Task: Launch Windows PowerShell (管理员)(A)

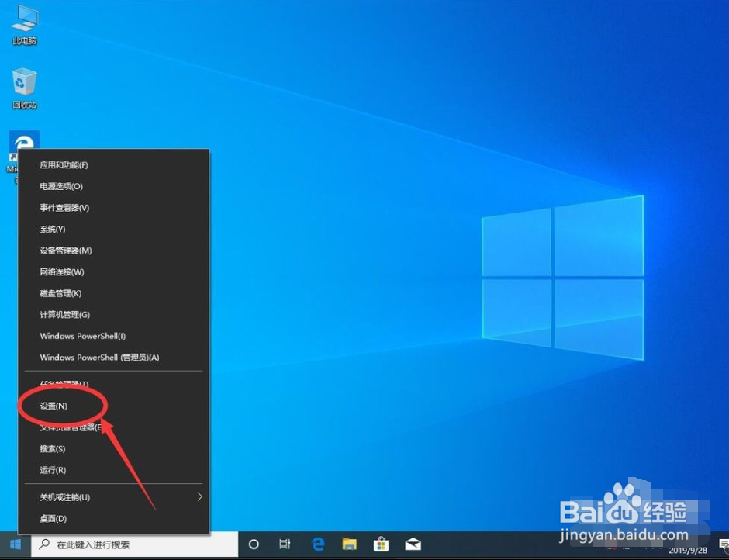Action: point(114,358)
